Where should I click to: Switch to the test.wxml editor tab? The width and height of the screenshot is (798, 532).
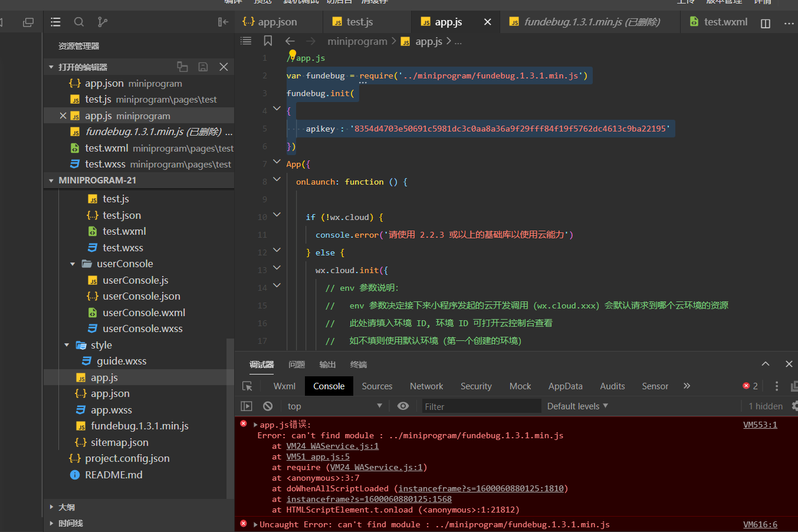[719, 22]
